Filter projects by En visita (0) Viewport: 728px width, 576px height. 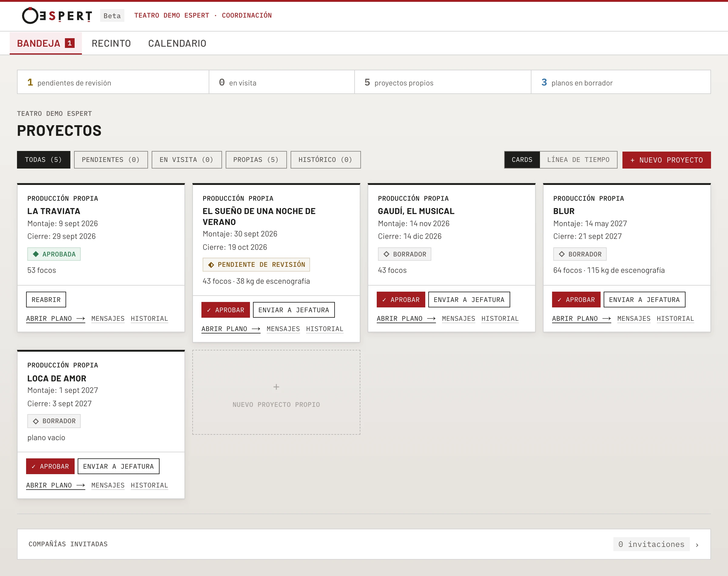(187, 159)
